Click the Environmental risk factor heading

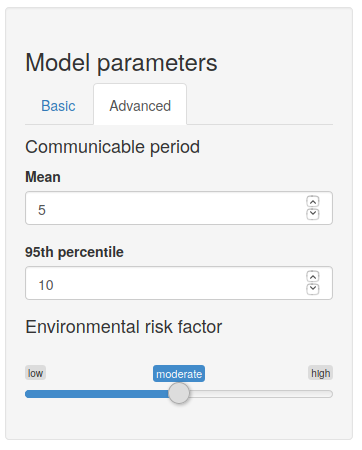click(x=124, y=327)
